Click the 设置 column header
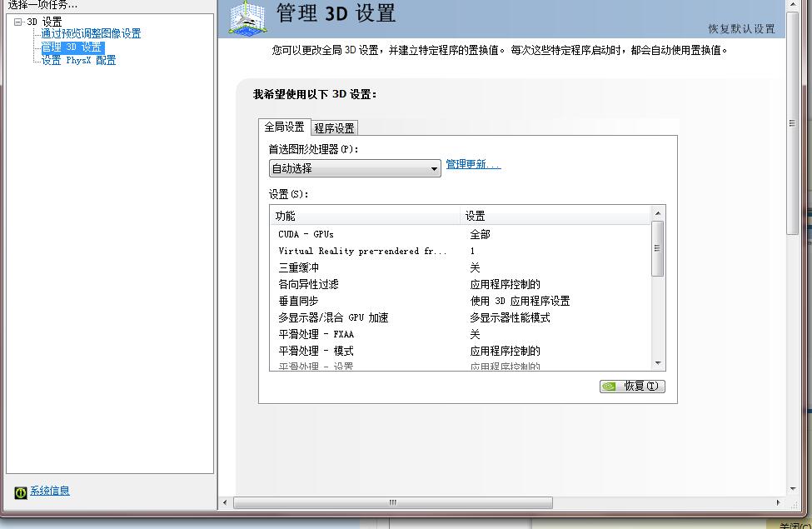The width and height of the screenshot is (812, 529). tap(555, 216)
